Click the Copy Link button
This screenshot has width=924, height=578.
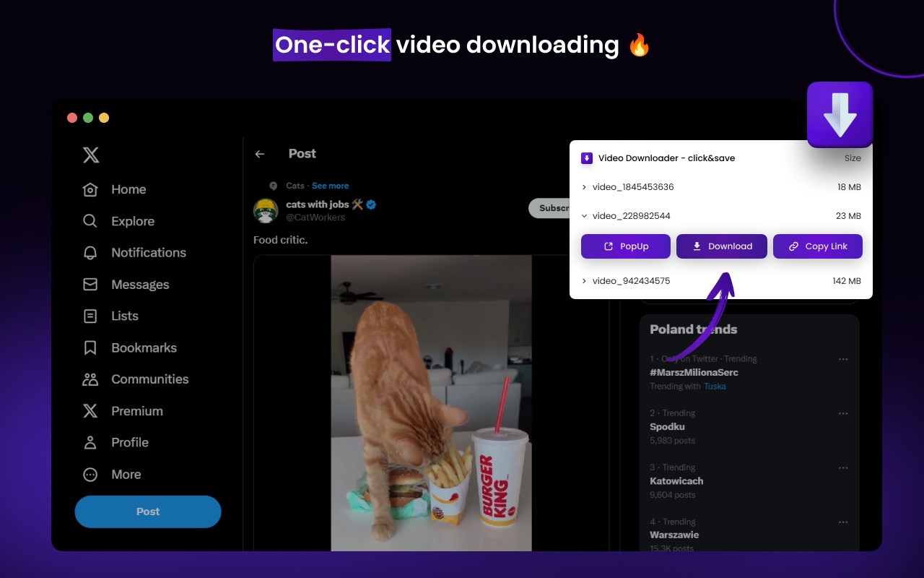pyautogui.click(x=818, y=246)
